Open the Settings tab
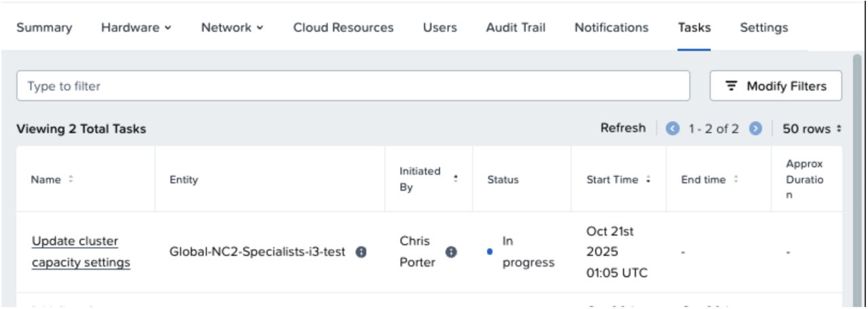868x309 pixels. pyautogui.click(x=764, y=28)
